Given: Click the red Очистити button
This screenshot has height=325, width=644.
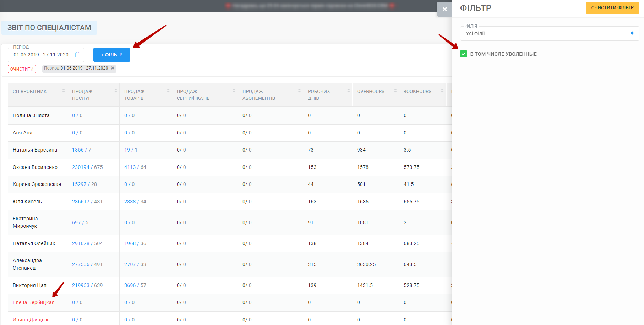Looking at the screenshot, I should pyautogui.click(x=22, y=69).
